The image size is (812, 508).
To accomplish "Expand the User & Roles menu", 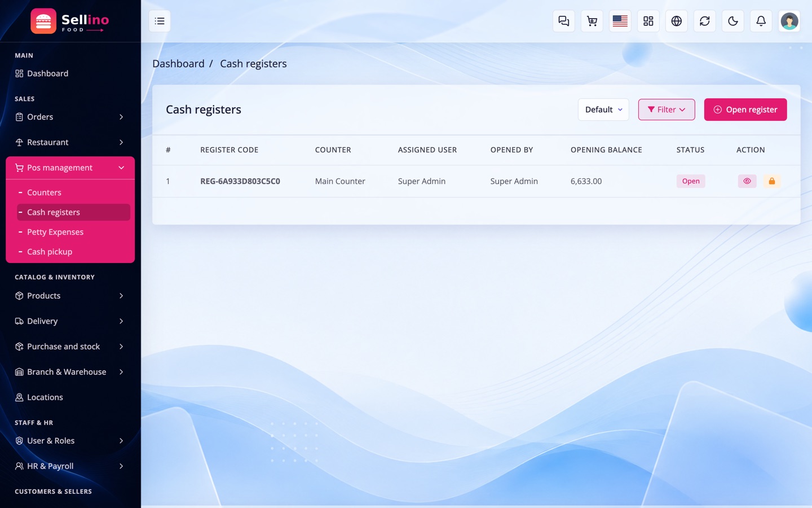I will (x=70, y=441).
